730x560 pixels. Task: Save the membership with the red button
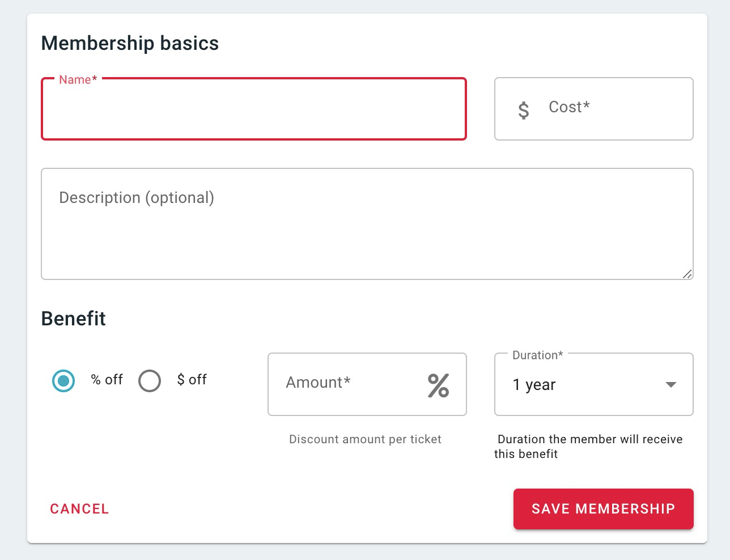pos(603,509)
